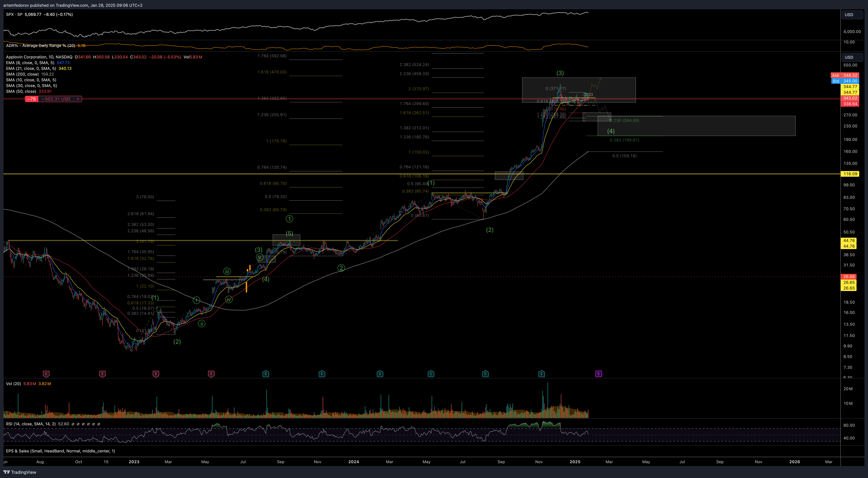Select the 3 (79.00) Fibonacci label
868x478 pixels.
(145, 197)
